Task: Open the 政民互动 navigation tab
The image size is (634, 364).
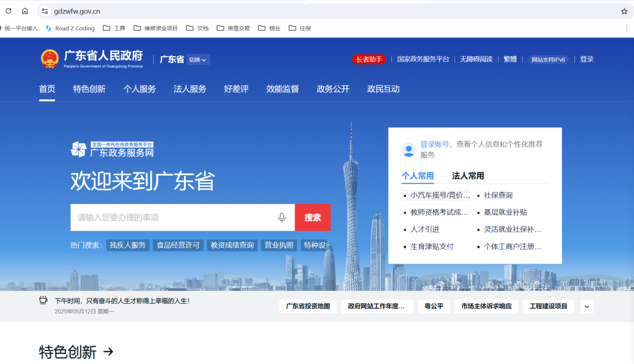Action: coord(383,89)
